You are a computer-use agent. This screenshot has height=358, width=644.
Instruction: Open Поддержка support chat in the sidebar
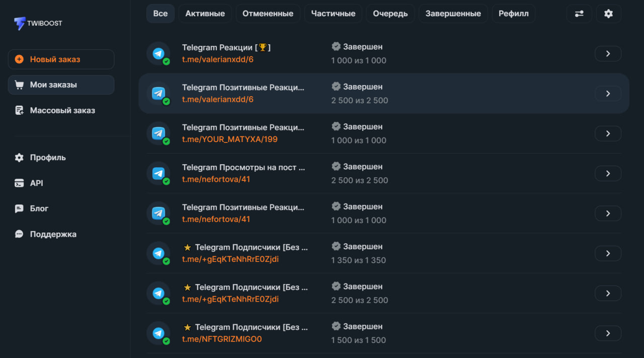click(x=53, y=234)
